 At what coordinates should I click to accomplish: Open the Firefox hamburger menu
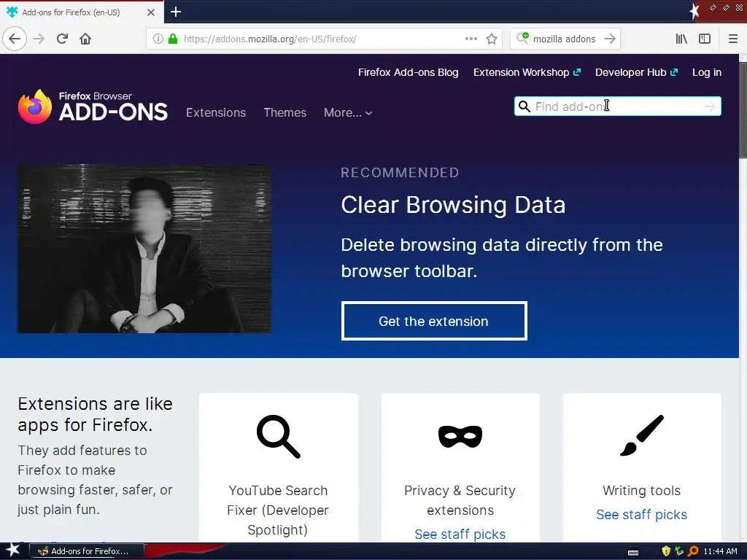(733, 39)
